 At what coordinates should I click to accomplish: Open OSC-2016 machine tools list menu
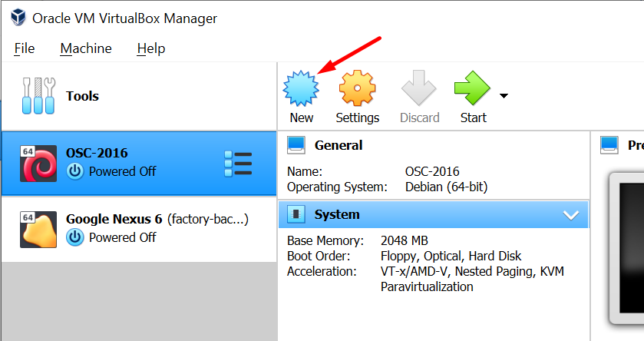[x=238, y=164]
